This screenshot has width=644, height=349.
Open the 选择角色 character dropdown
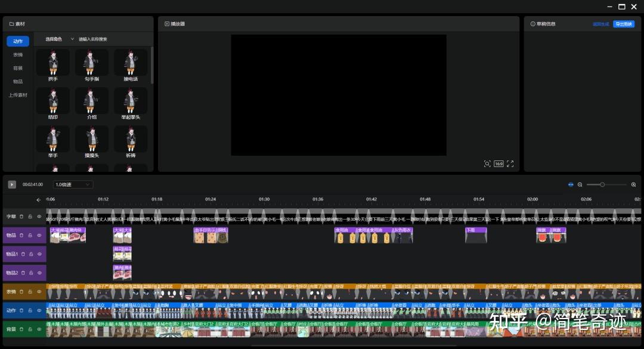59,39
